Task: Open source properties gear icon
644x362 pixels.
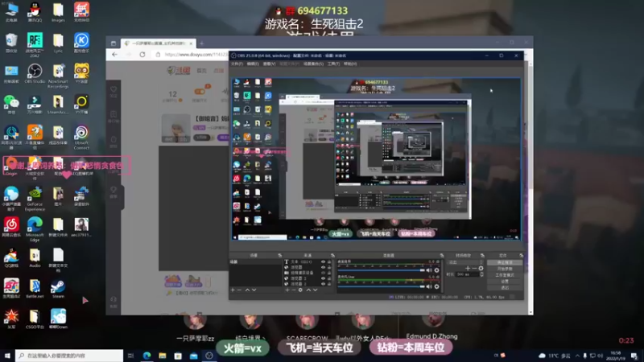Action: [x=300, y=290]
